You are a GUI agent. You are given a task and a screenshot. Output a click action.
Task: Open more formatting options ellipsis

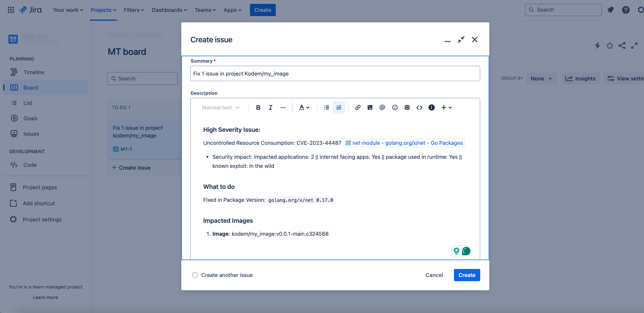coord(283,107)
